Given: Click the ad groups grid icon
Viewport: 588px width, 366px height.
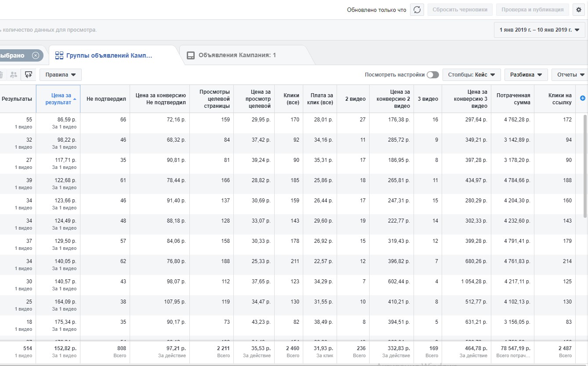Looking at the screenshot, I should click(59, 55).
